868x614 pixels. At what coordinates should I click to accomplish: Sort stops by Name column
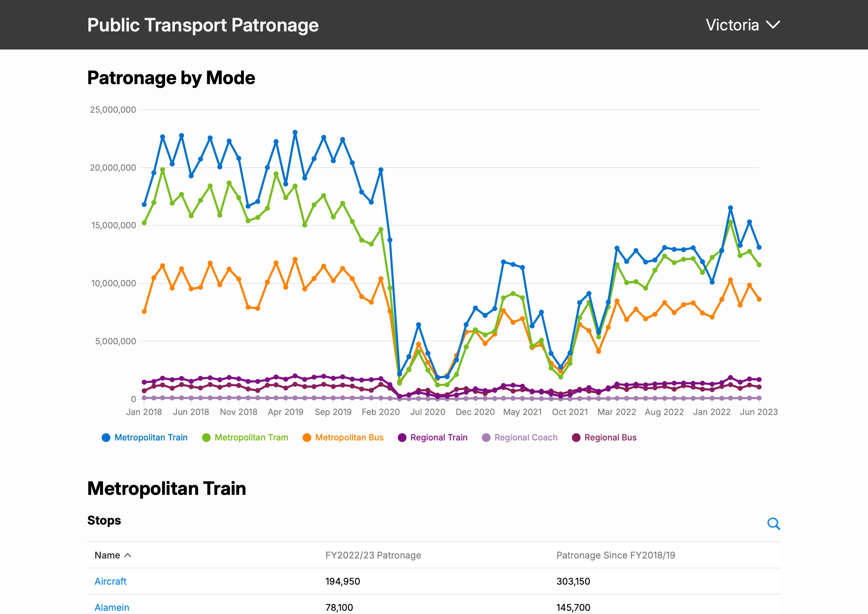point(107,555)
